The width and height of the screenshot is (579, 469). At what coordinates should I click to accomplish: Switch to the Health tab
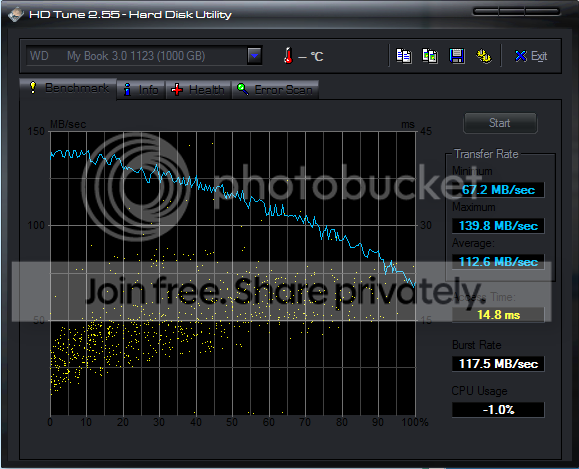click(198, 90)
